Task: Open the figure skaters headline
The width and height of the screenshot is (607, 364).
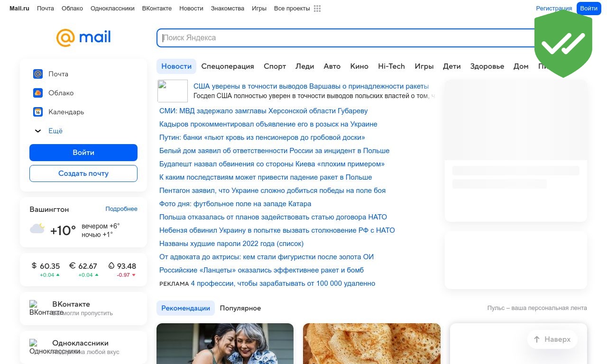Action: [267, 257]
